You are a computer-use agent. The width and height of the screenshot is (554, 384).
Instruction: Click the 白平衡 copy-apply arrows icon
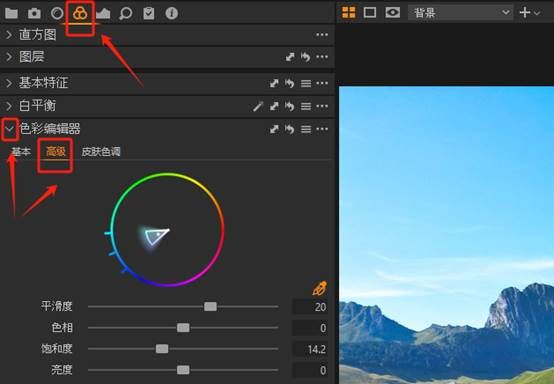[x=274, y=106]
